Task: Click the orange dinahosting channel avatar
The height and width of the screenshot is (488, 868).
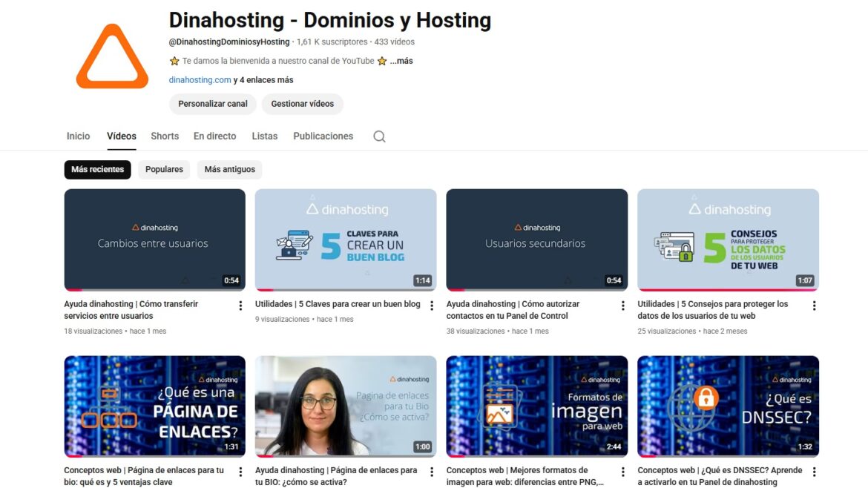Action: [112, 57]
